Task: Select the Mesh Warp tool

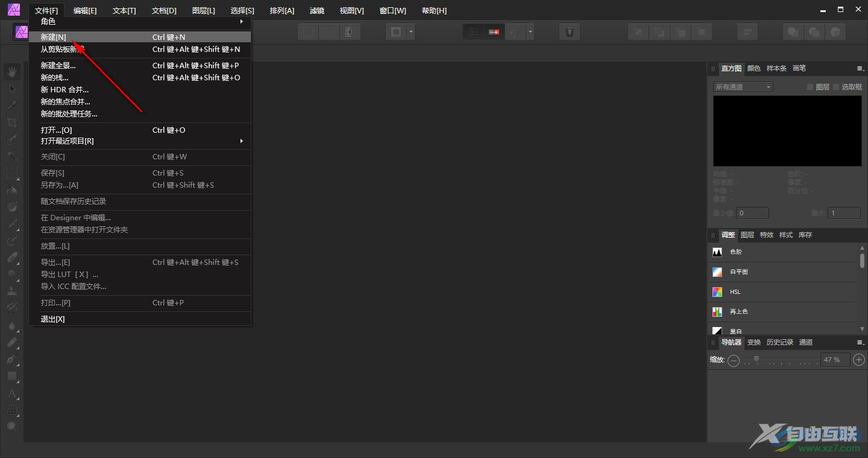Action: coord(12,410)
